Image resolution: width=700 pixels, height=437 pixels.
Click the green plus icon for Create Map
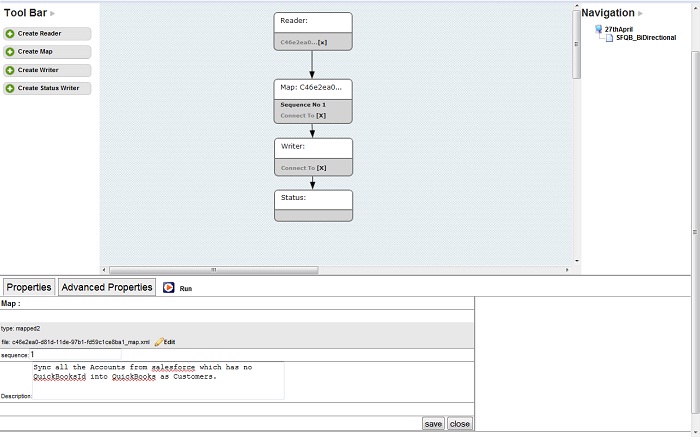(x=10, y=52)
